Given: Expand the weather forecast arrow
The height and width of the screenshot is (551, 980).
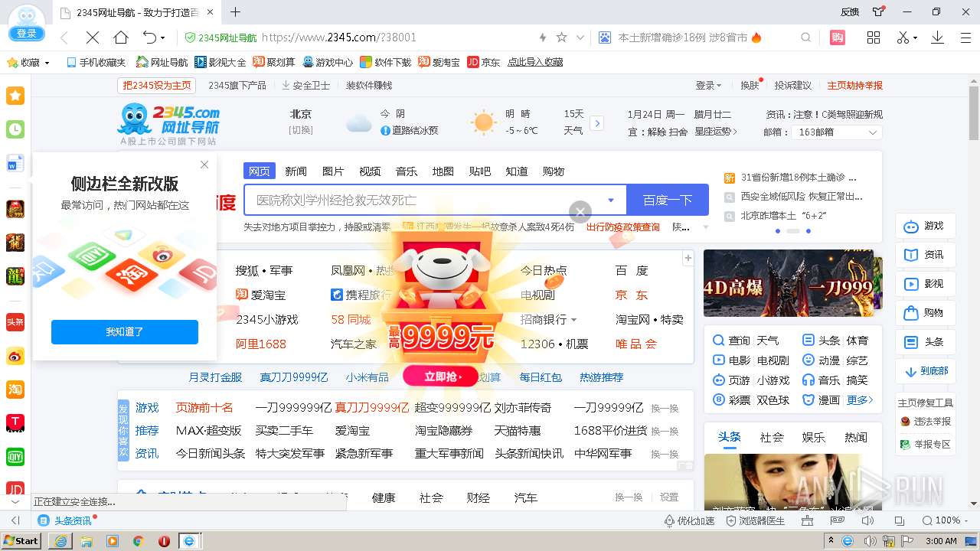Looking at the screenshot, I should (x=597, y=123).
